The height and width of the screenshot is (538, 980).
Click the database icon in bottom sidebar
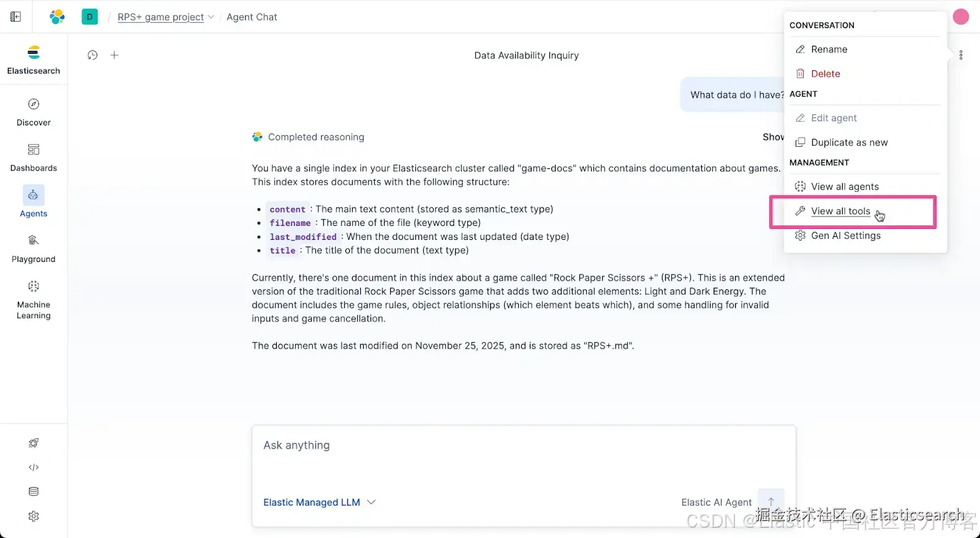pyautogui.click(x=34, y=491)
